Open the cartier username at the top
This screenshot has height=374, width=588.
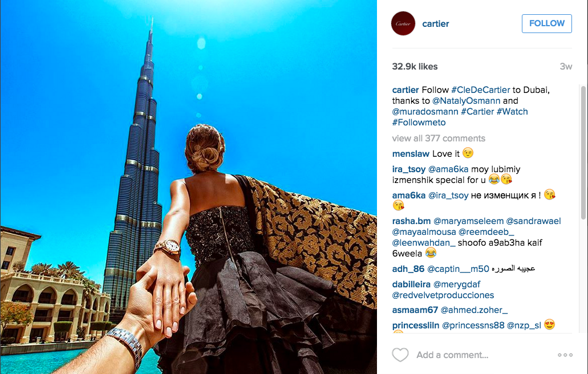pyautogui.click(x=435, y=23)
